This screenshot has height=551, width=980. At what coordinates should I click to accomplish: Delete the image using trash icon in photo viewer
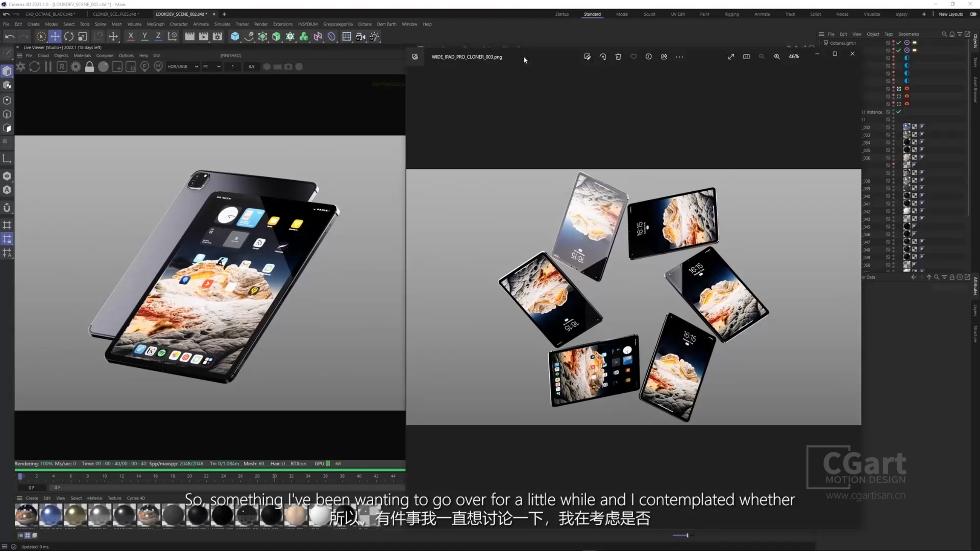pos(618,57)
